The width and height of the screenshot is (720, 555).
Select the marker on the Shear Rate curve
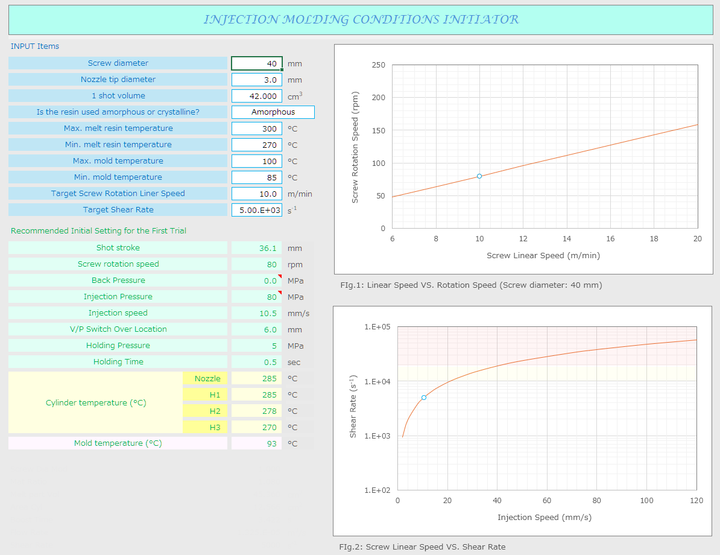click(423, 397)
